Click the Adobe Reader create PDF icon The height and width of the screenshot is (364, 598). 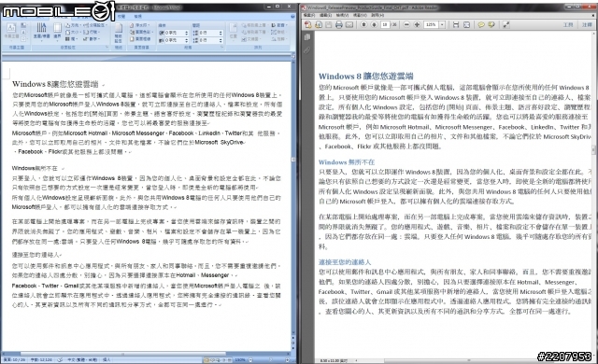pos(307,25)
